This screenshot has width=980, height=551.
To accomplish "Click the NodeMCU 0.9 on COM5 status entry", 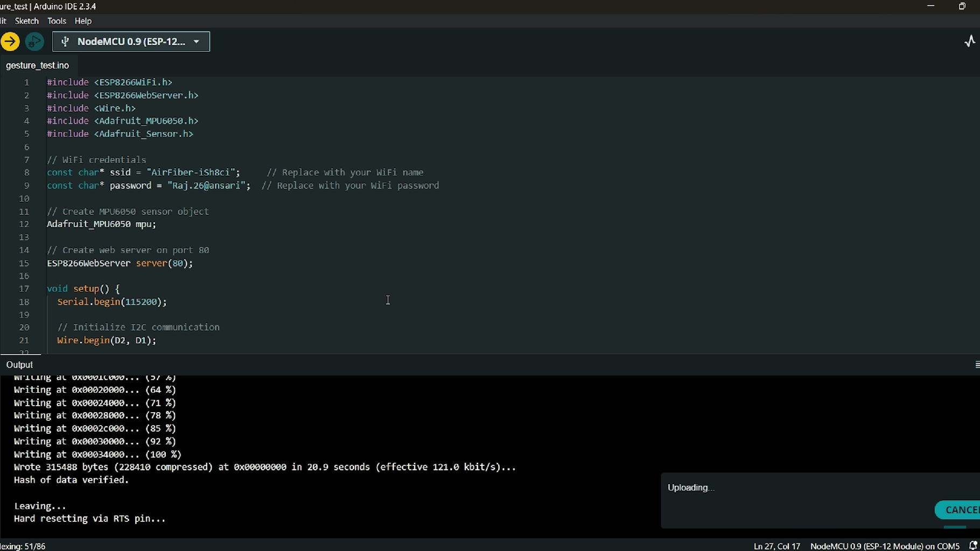I will 885,546.
